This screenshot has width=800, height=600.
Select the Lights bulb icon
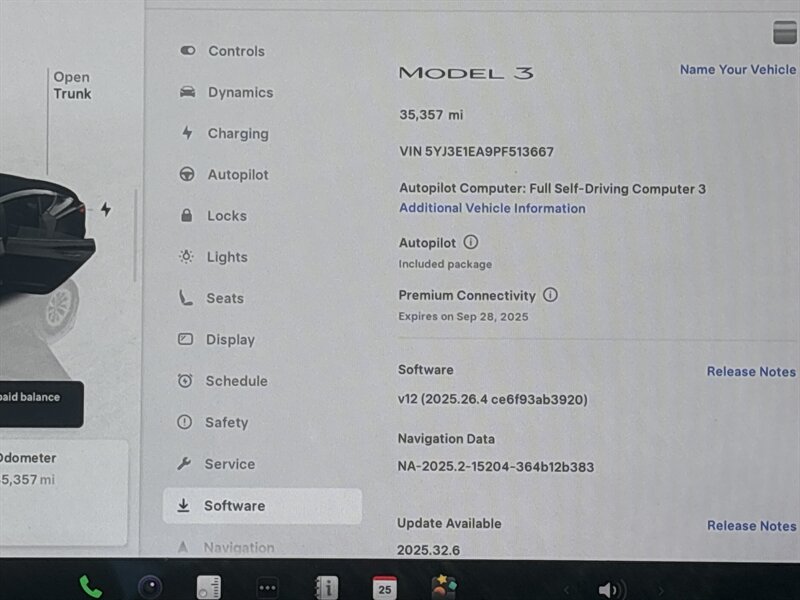[186, 256]
